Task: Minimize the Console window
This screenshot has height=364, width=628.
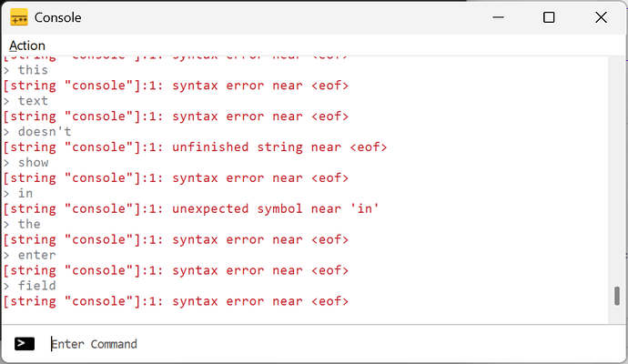Action: point(497,17)
